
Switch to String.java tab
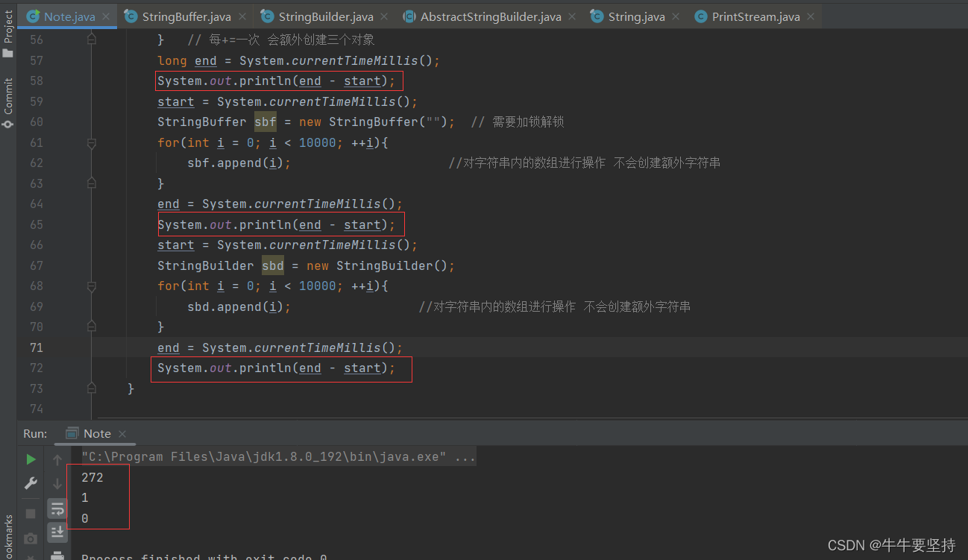click(636, 16)
